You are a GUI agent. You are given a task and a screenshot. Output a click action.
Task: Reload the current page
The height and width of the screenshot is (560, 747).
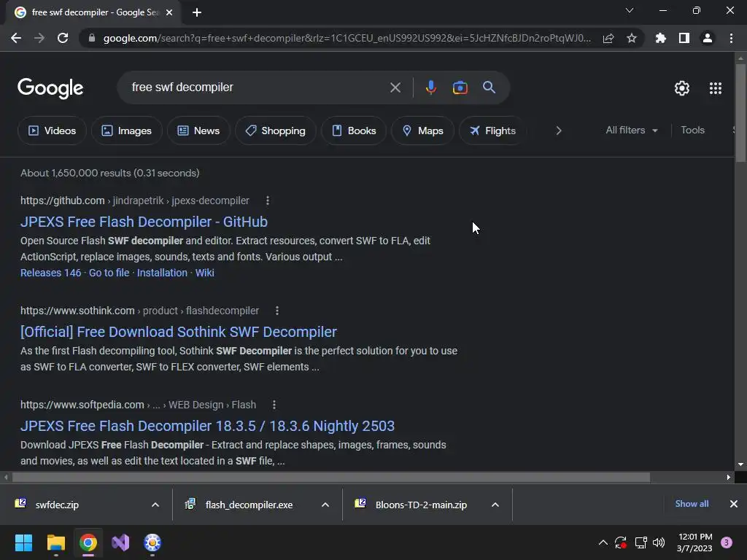63,38
